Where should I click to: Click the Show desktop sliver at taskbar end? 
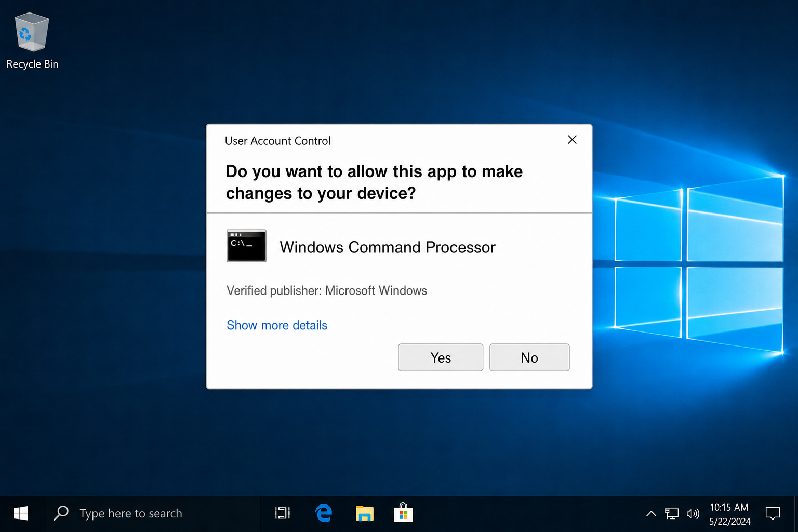(x=796, y=514)
